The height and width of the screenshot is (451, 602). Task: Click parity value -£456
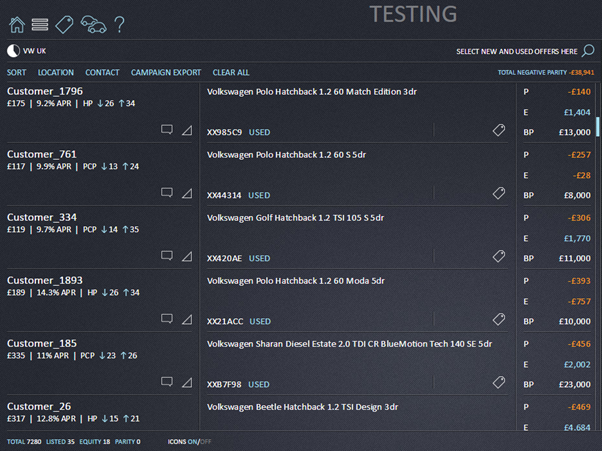579,344
